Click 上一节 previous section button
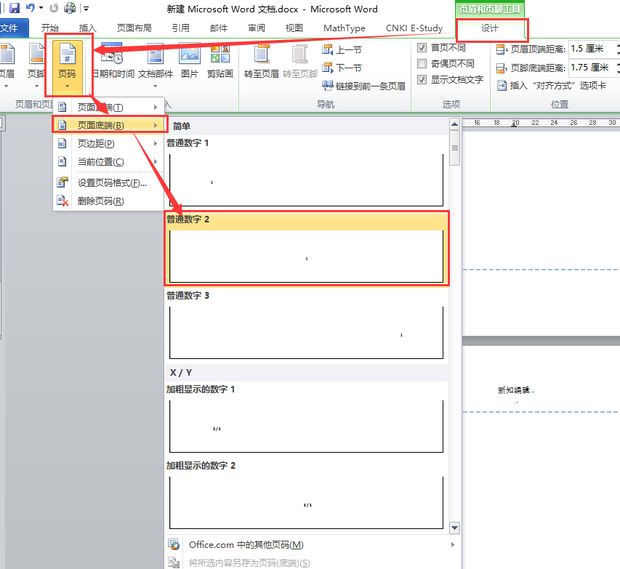 (342, 49)
